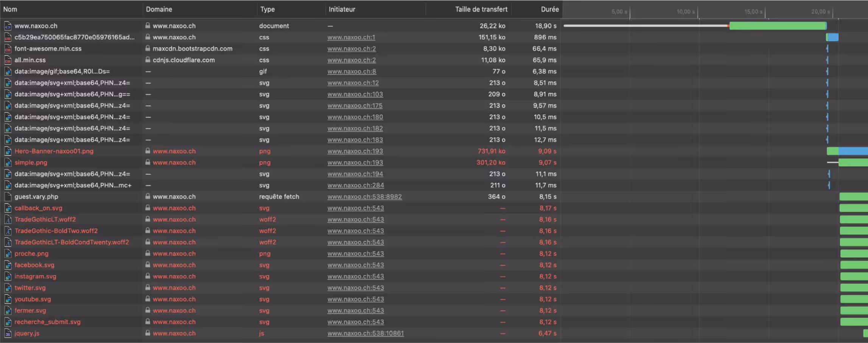
Task: Select the data:image/svg+xml;base64,PHN...mc+ row
Action: (73, 185)
